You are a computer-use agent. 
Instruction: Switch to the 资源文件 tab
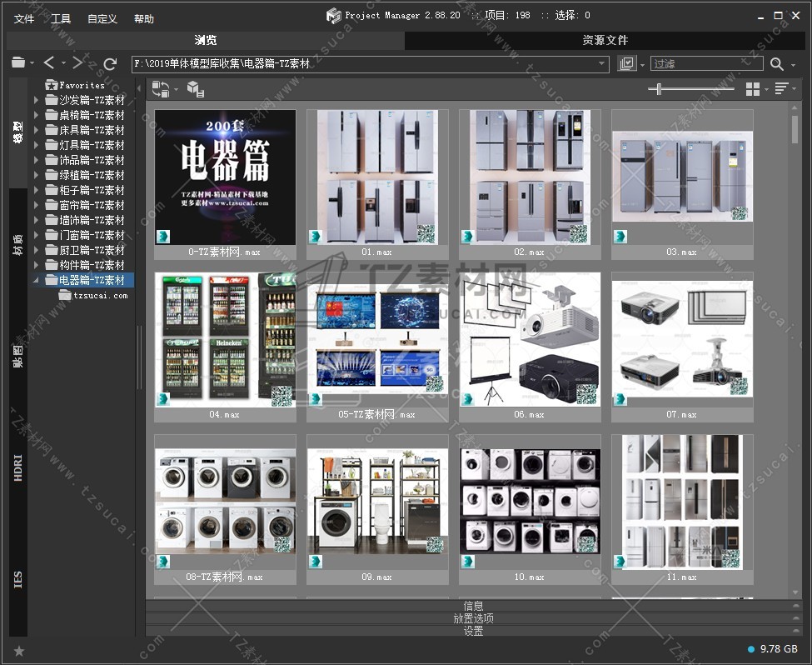click(605, 40)
